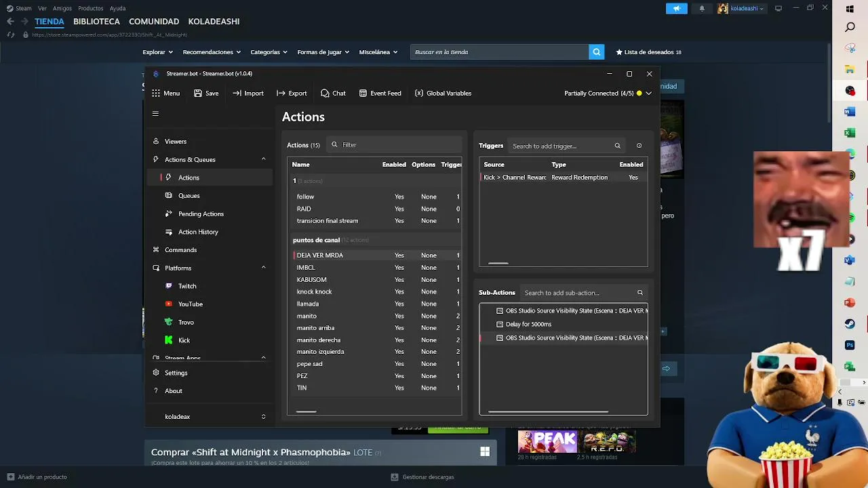Open Excel from the taskbar

850,133
